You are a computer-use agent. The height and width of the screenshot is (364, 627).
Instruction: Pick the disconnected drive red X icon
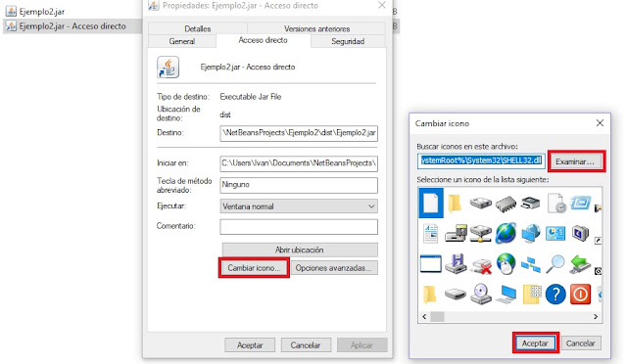pyautogui.click(x=481, y=265)
